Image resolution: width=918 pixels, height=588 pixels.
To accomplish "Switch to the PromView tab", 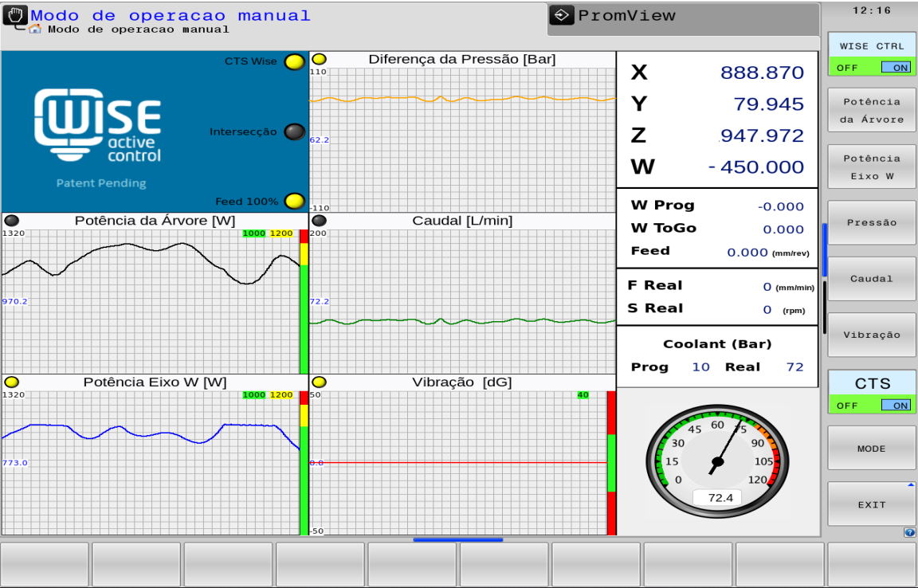I will pos(683,18).
